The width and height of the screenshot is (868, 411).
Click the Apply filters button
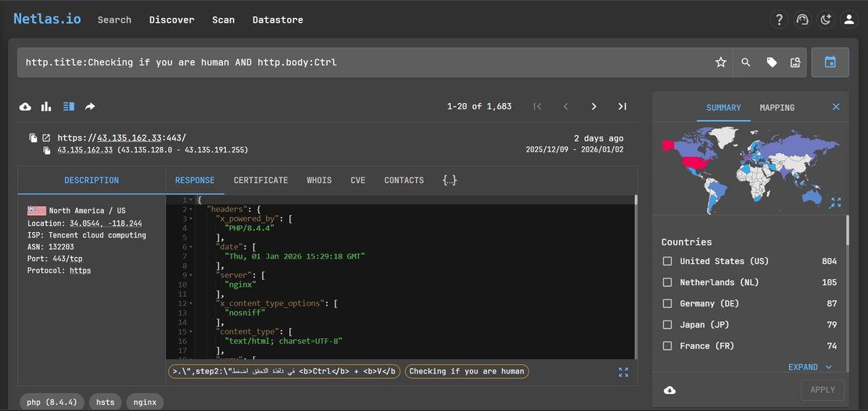[823, 390]
